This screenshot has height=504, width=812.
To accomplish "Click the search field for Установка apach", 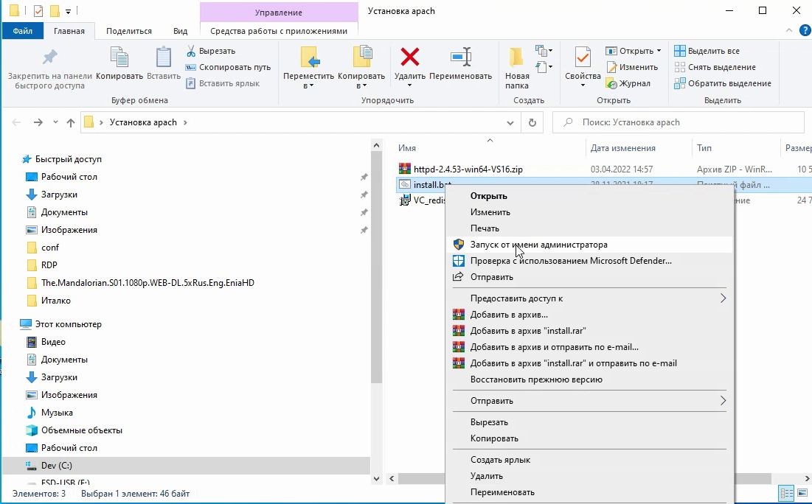I will [679, 122].
